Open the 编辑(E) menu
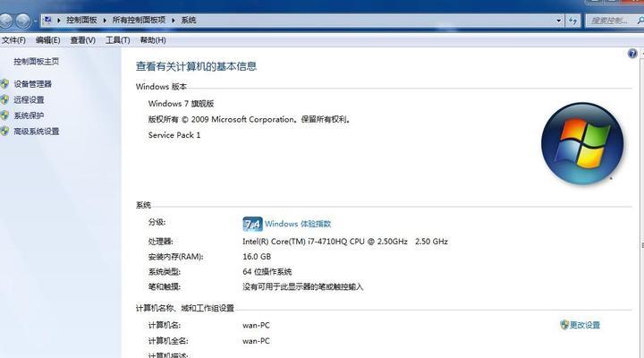This screenshot has width=644, height=358. pos(47,40)
